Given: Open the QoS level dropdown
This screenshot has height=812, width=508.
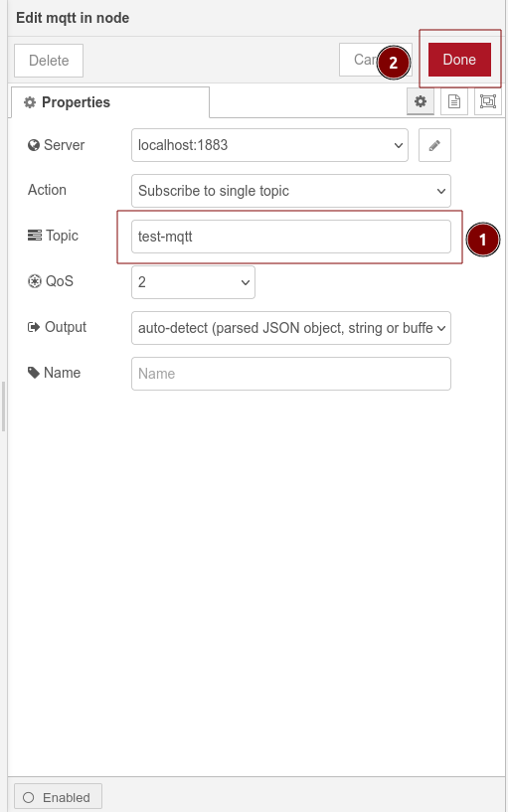Looking at the screenshot, I should point(193,282).
